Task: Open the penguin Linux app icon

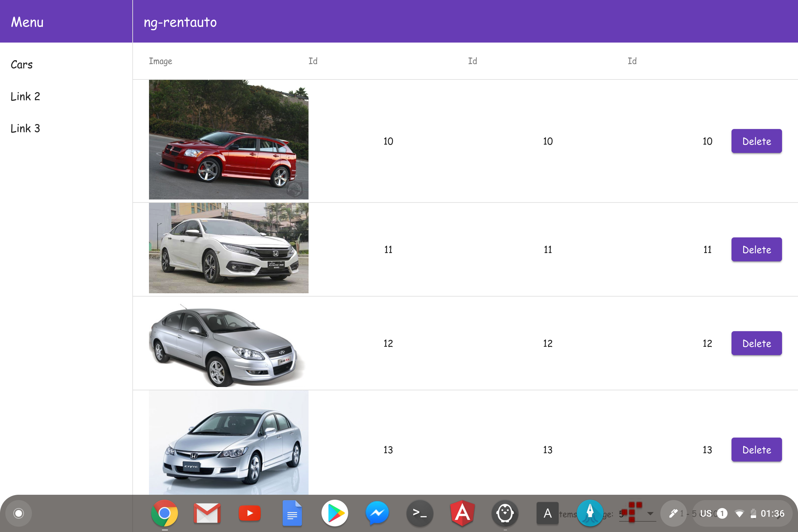Action: [505, 513]
